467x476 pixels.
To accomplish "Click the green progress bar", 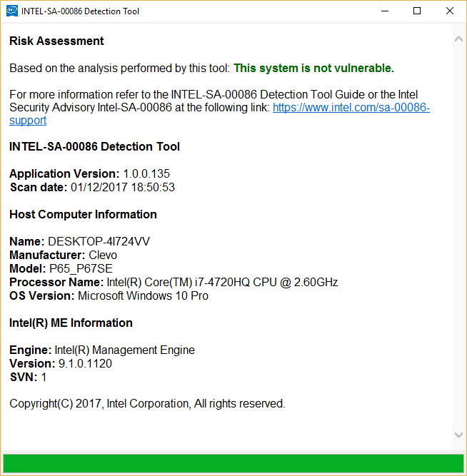I will (233, 463).
